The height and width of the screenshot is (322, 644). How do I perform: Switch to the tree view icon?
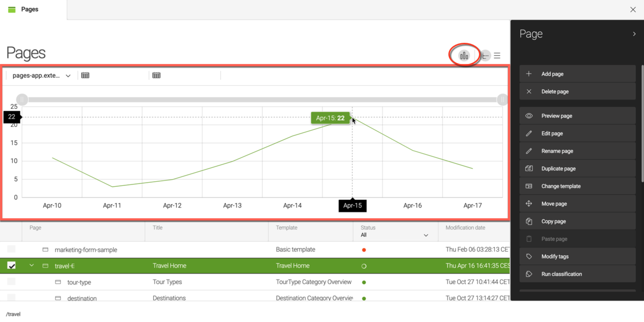485,55
